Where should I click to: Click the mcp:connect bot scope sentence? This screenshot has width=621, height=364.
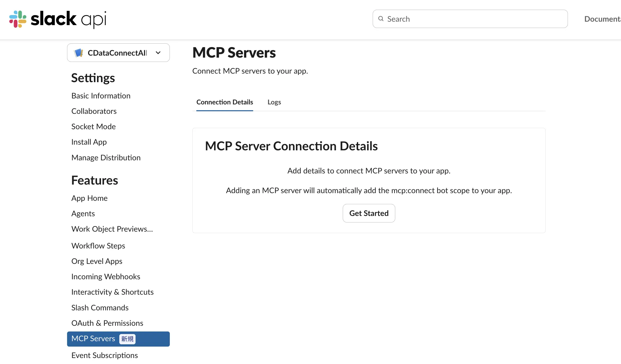click(369, 191)
